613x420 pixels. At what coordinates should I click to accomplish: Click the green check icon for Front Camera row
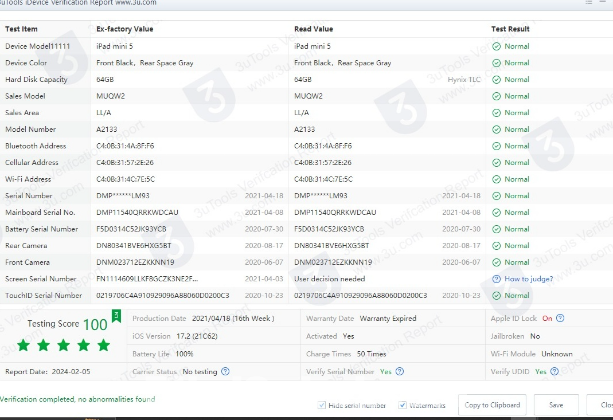click(496, 262)
